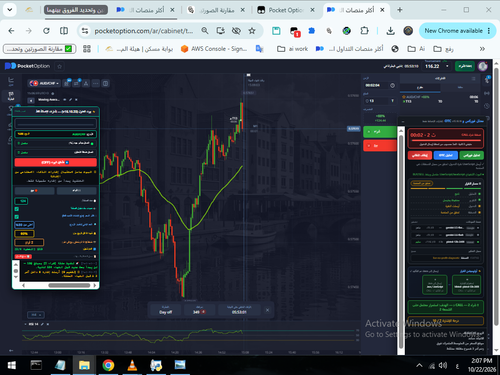The image size is (500, 375).
Task: Click the blue-outlined value field in bot panel
Action: pos(24,225)
